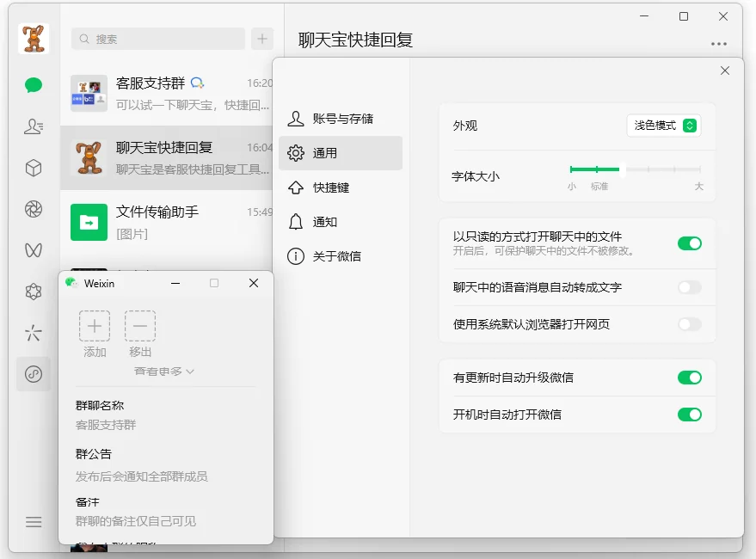Close the Weixin small window

pyautogui.click(x=254, y=283)
